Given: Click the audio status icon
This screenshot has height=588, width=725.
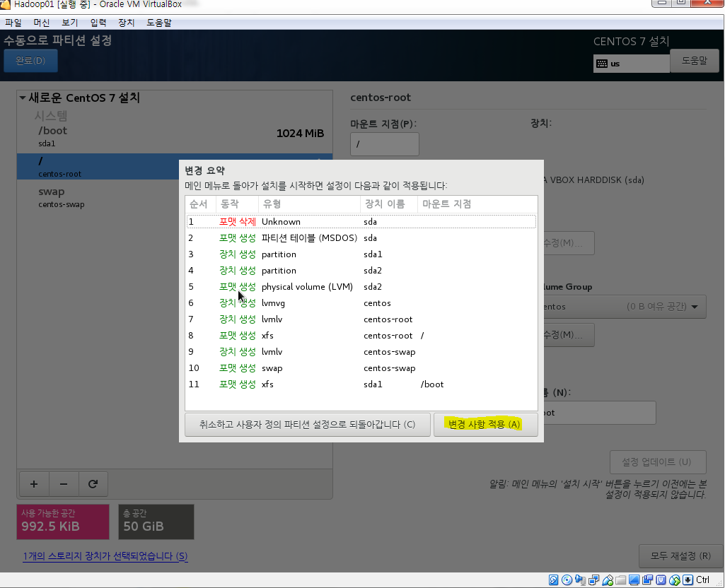Looking at the screenshot, I should click(x=580, y=580).
